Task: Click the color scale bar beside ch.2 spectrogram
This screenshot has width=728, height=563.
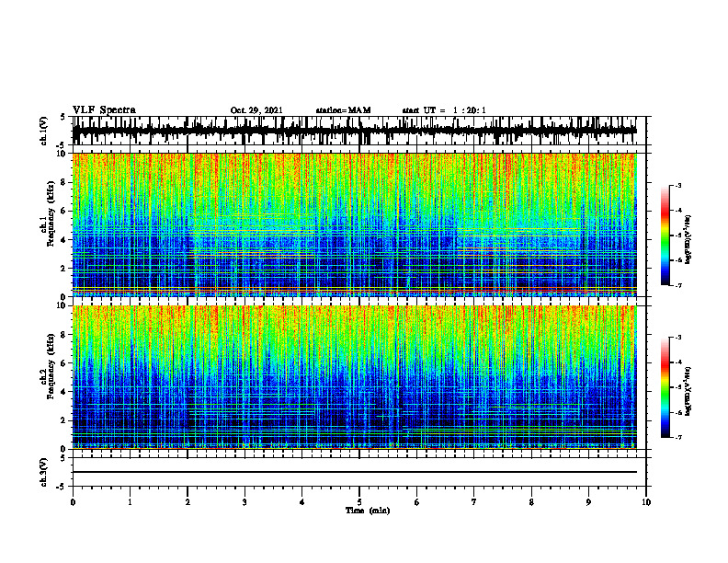Action: [665, 387]
